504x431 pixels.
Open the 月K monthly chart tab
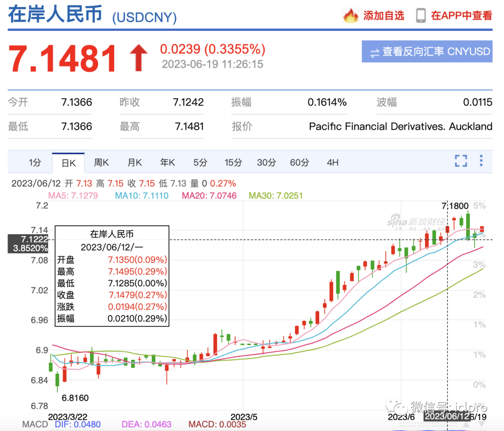(x=134, y=163)
